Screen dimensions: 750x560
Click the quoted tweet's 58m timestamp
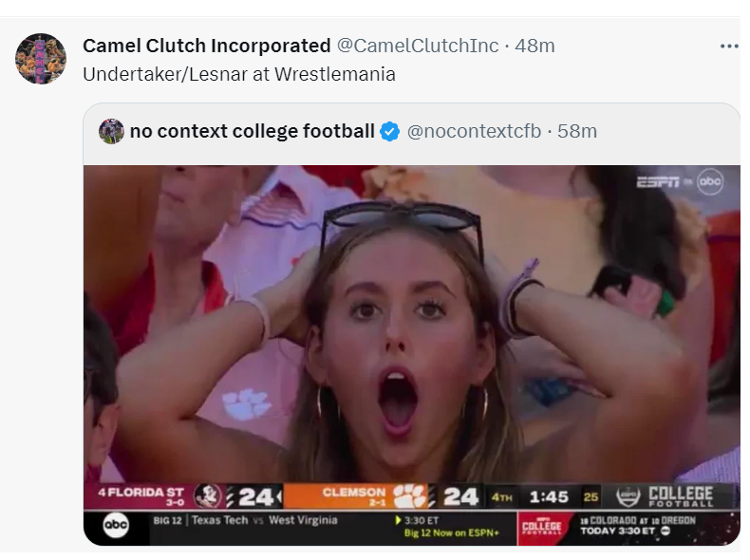tap(577, 131)
